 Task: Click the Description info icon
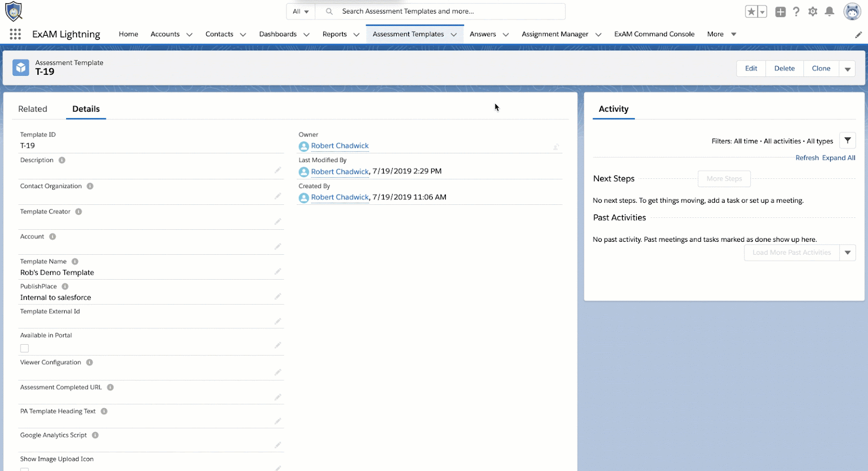pyautogui.click(x=62, y=160)
